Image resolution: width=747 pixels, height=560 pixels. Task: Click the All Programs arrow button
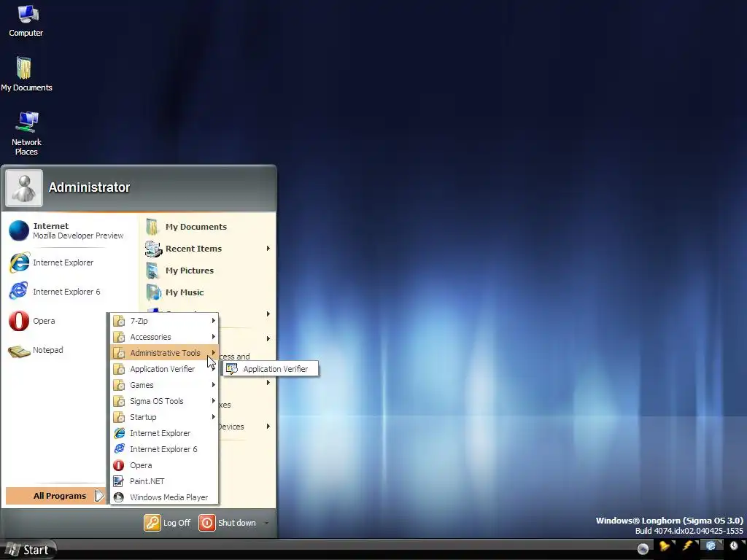[x=98, y=496]
